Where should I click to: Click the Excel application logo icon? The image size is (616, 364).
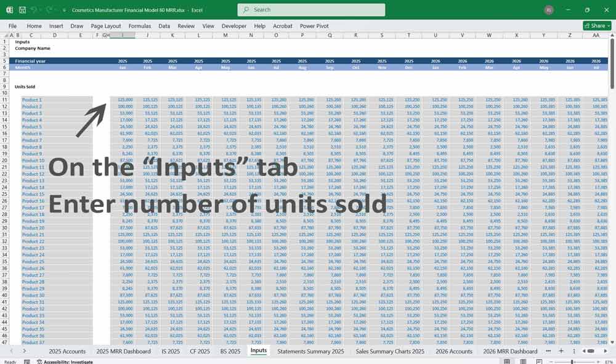point(9,10)
